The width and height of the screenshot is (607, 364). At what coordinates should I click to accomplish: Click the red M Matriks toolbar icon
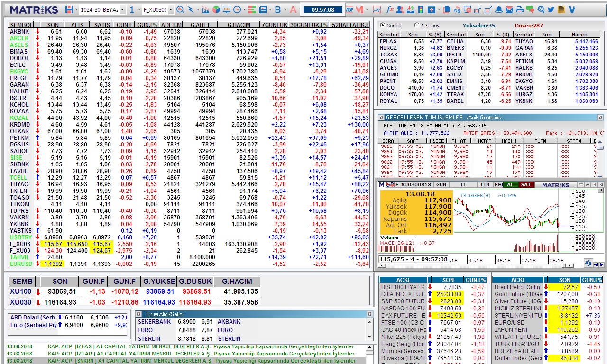359,9
